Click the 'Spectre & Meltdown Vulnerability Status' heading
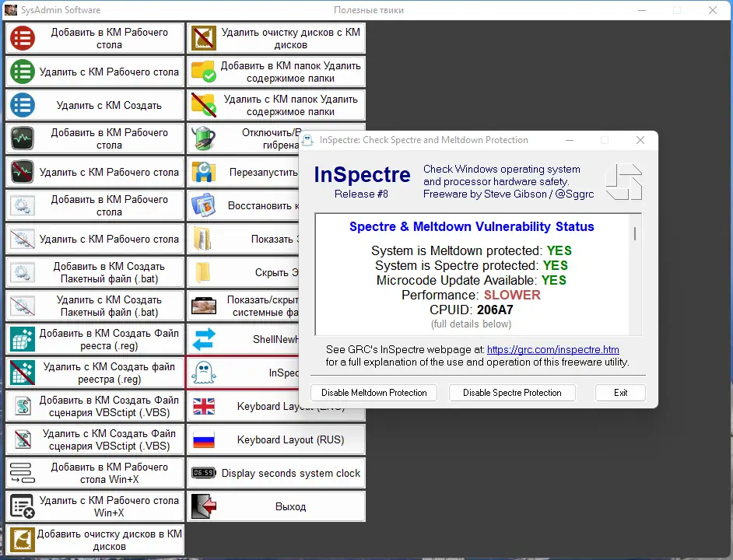This screenshot has width=733, height=560. pyautogui.click(x=472, y=226)
